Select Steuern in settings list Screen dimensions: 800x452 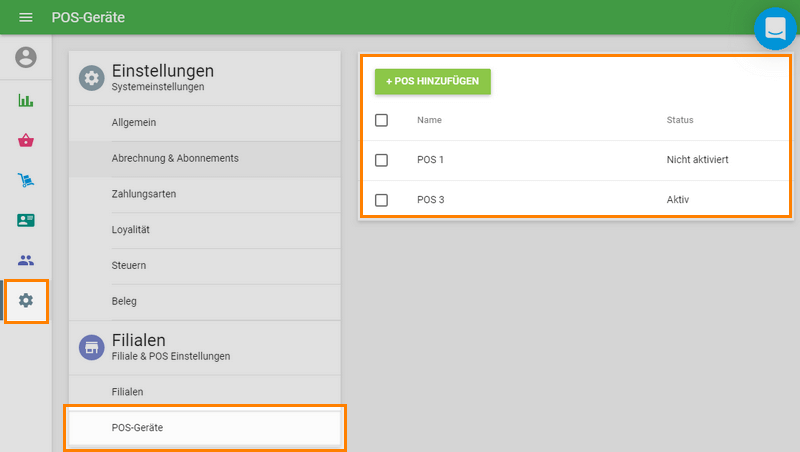pyautogui.click(x=205, y=266)
